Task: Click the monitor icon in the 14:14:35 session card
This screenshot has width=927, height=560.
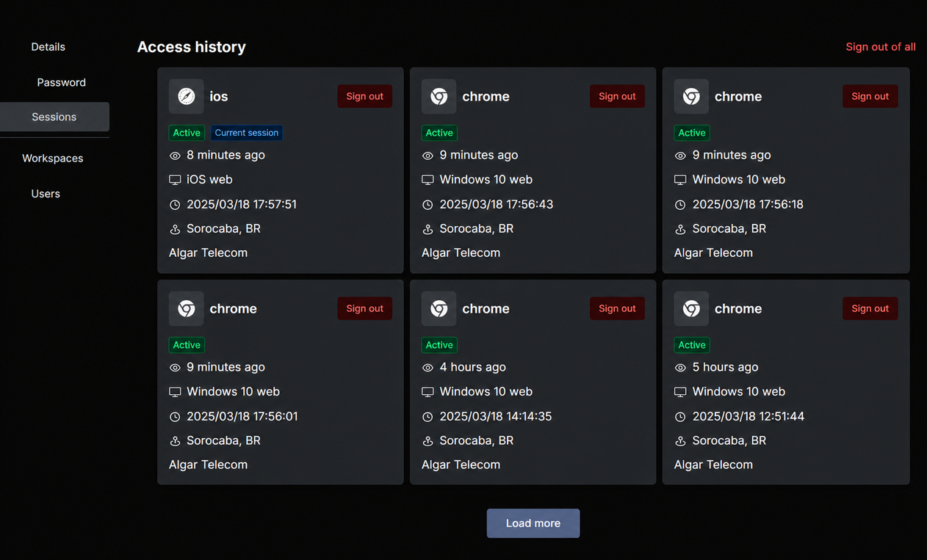Action: click(428, 392)
